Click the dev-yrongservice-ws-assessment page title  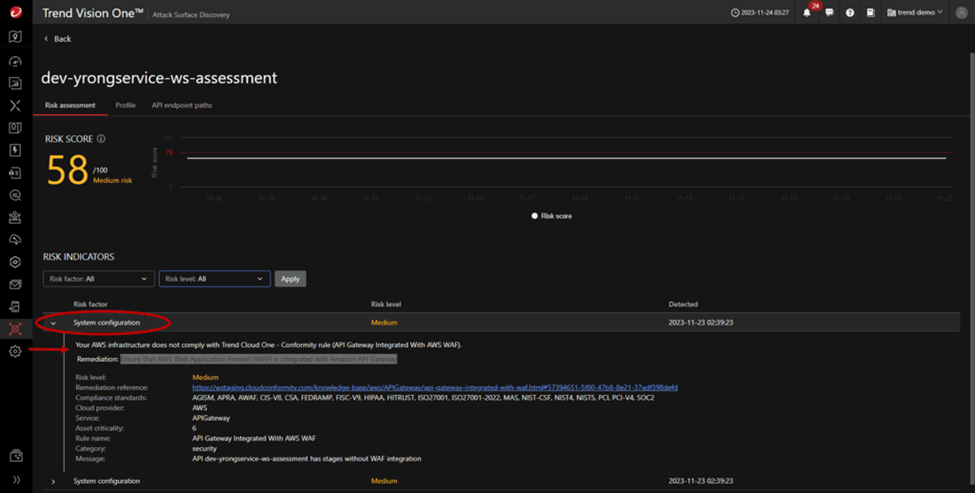tap(159, 78)
